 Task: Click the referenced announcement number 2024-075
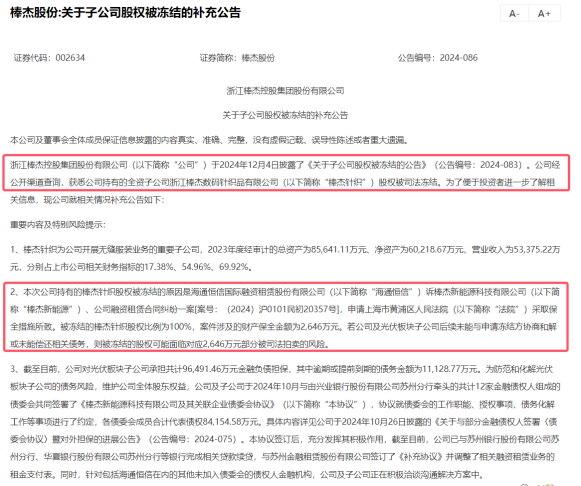pos(215,439)
